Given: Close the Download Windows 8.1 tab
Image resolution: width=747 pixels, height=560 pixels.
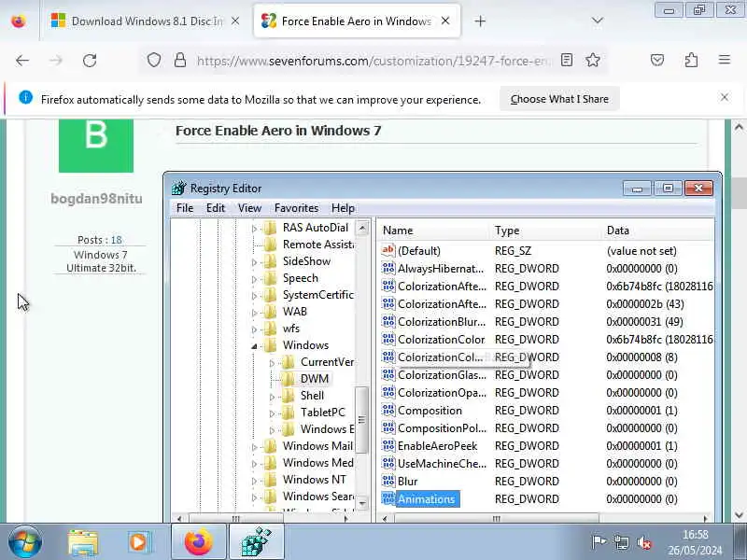Looking at the screenshot, I should click(235, 21).
